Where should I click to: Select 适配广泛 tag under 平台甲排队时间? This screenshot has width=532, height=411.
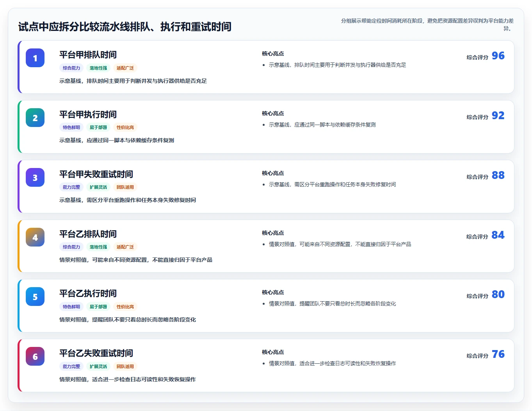coord(125,68)
